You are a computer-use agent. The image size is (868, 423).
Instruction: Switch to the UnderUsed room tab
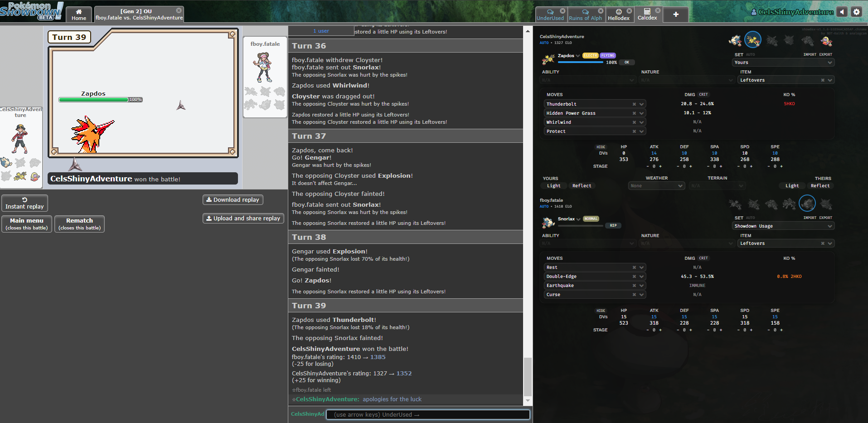[550, 15]
